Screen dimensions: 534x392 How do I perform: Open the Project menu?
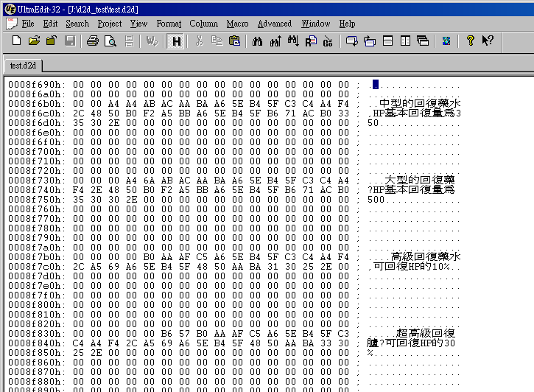(110, 24)
